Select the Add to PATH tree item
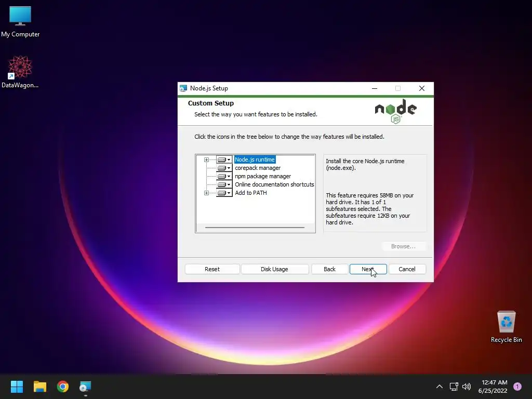 click(251, 193)
